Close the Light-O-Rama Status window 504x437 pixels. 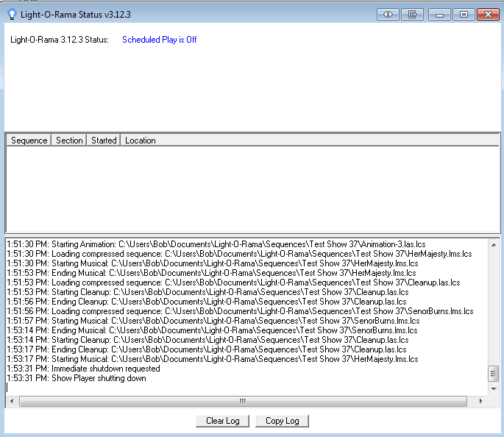click(x=488, y=15)
